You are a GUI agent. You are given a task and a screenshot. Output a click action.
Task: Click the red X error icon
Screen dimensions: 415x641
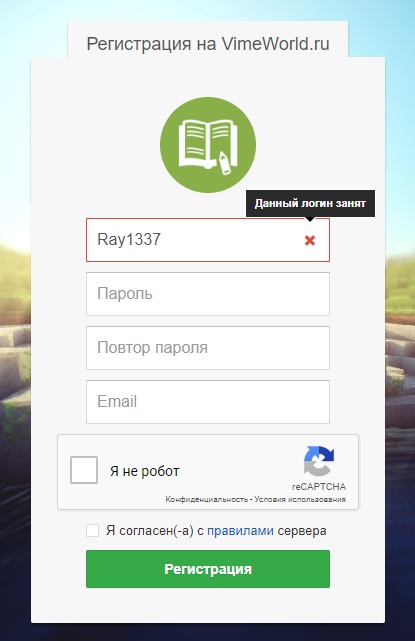[x=310, y=240]
